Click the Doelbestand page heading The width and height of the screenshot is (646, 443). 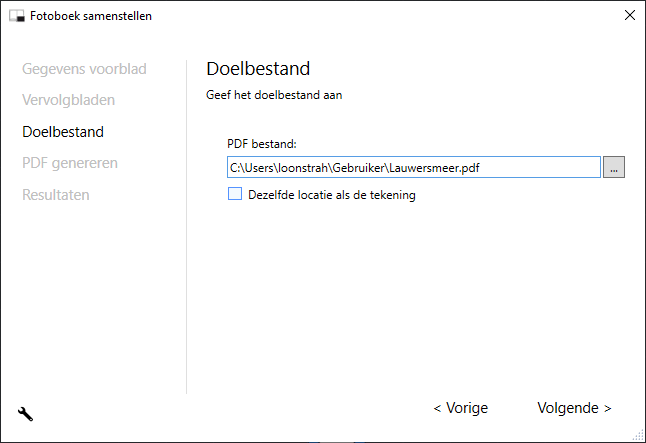258,69
